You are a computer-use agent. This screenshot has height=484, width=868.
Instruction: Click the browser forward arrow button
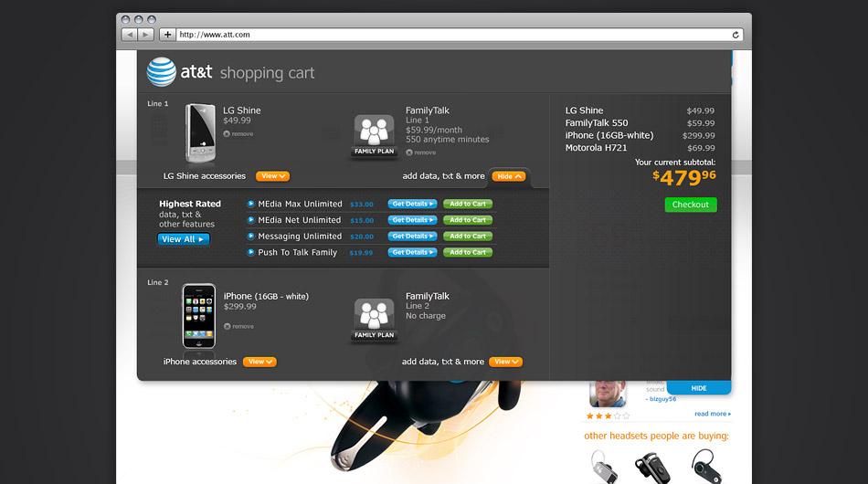pyautogui.click(x=145, y=35)
